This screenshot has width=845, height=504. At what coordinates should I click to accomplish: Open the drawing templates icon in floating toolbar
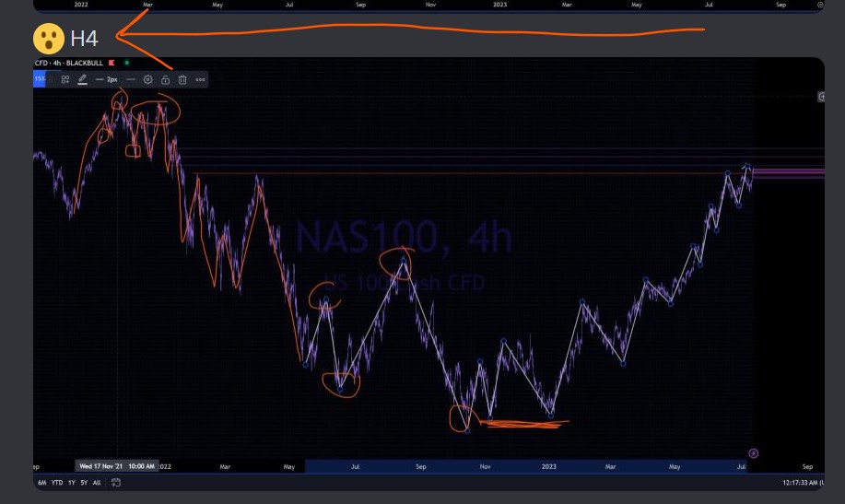(x=65, y=80)
